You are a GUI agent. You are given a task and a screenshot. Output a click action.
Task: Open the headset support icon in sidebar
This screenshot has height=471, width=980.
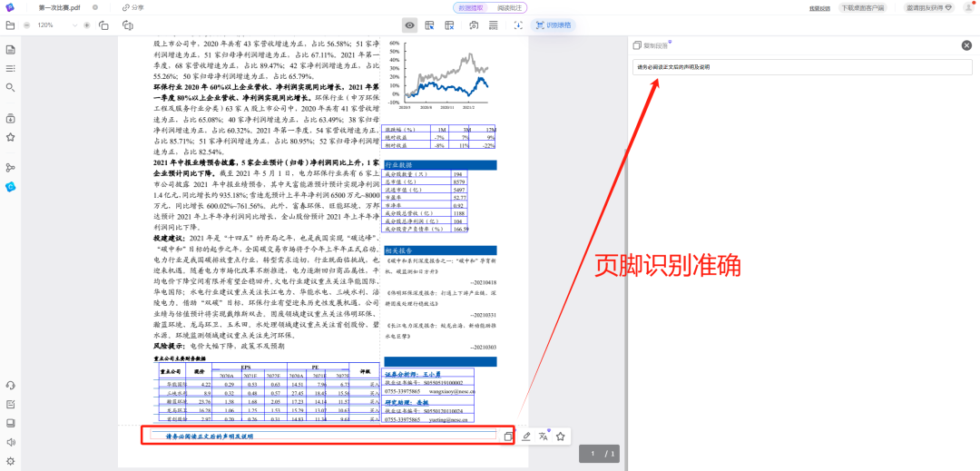[10, 386]
